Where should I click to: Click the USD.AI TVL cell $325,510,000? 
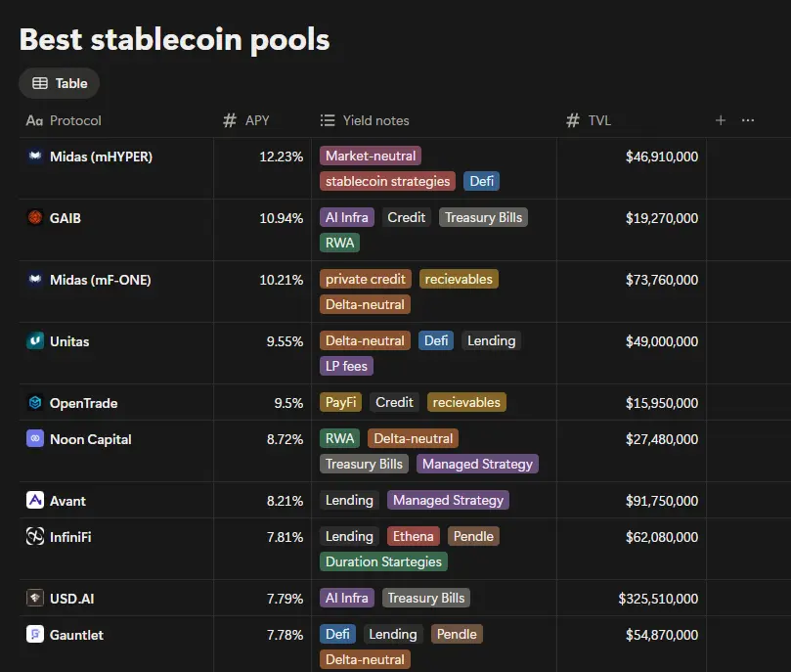pyautogui.click(x=658, y=599)
